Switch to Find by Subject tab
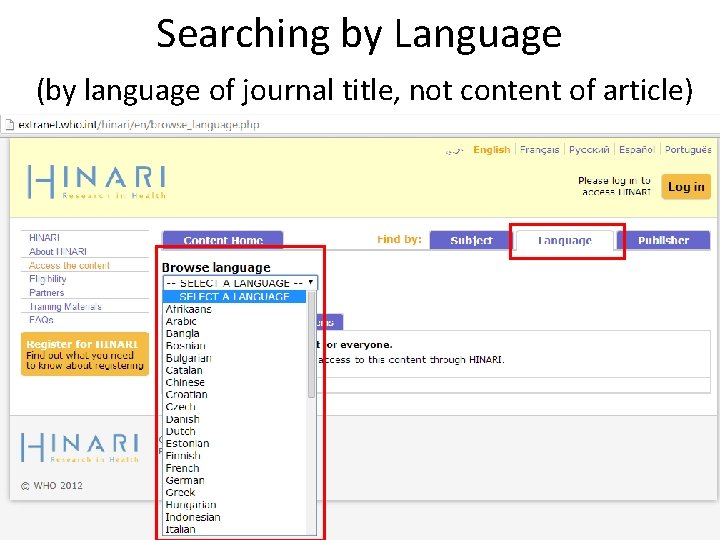 (471, 240)
